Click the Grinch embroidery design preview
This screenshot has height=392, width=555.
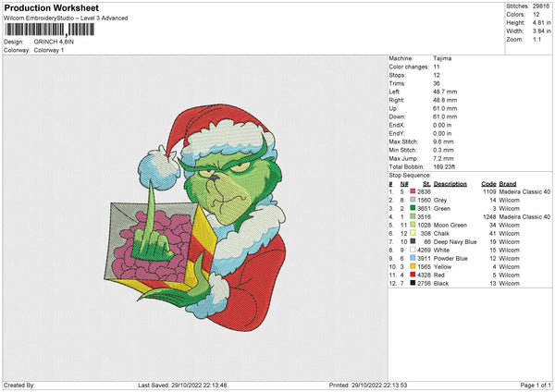tap(194, 217)
